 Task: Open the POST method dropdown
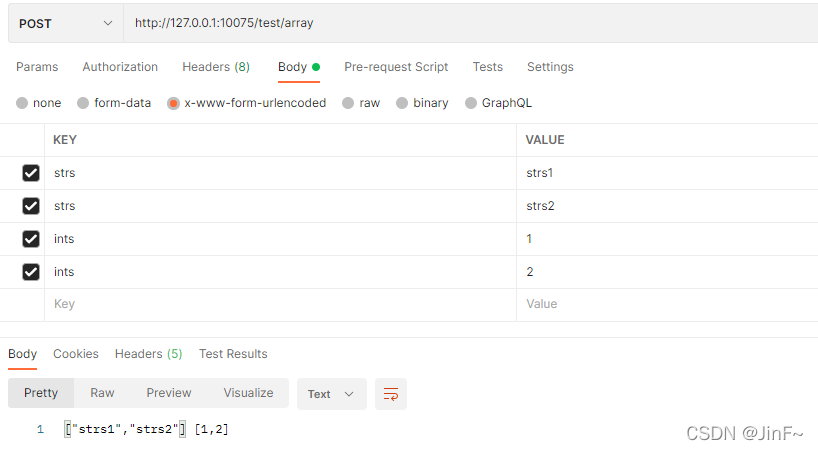pos(66,23)
